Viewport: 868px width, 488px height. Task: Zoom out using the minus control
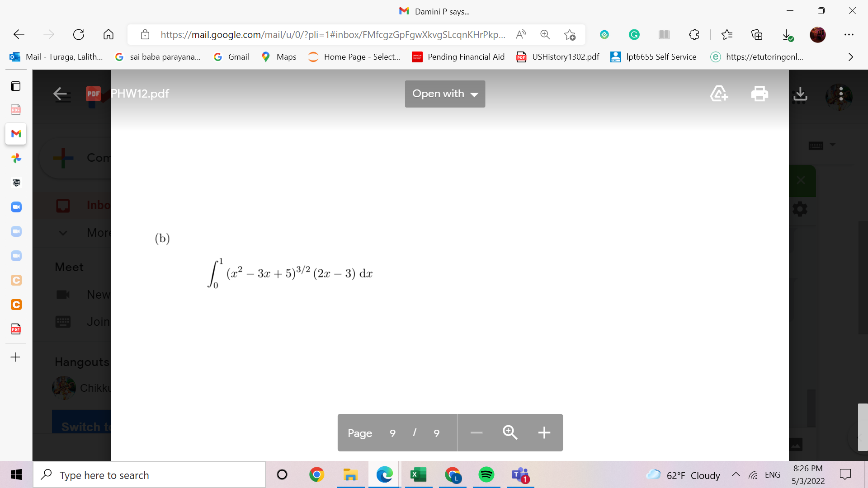[x=476, y=432]
